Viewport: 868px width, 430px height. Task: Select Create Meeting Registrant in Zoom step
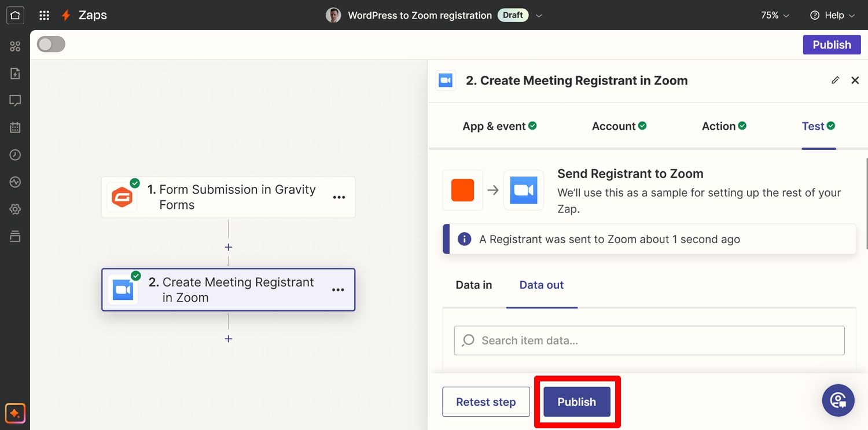pos(228,289)
